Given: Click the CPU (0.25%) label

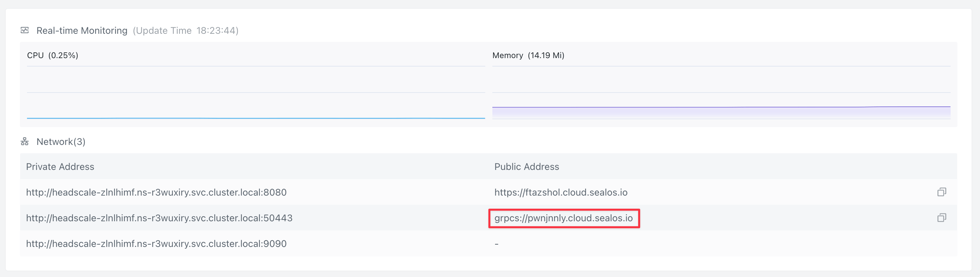Looking at the screenshot, I should tap(53, 55).
